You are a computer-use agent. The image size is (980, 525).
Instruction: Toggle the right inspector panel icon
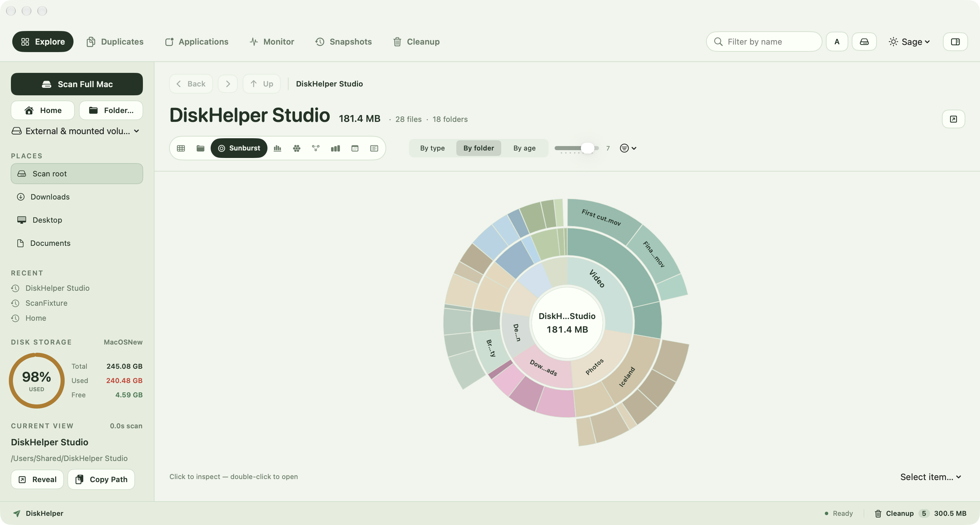coord(955,42)
